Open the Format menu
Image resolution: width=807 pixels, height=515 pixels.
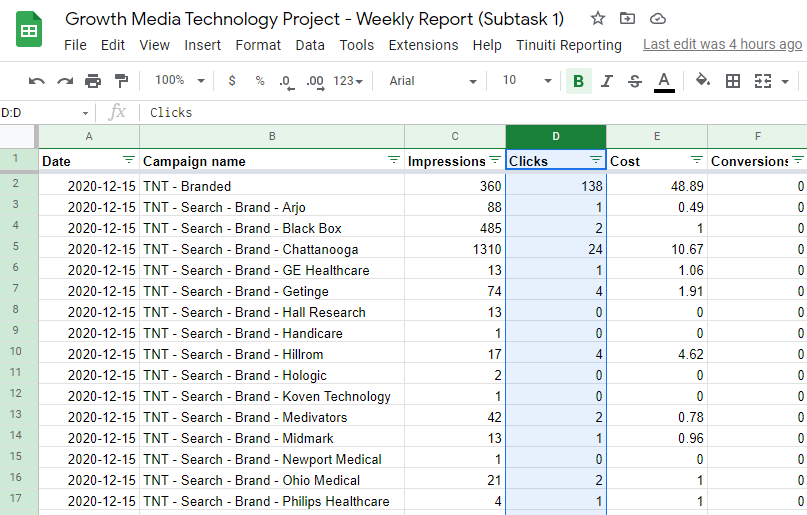coord(258,45)
